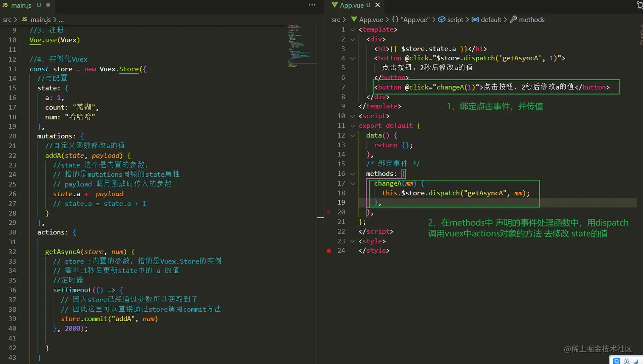Click line number 18 in App.vue gutter
643x364 pixels.
coord(341,193)
